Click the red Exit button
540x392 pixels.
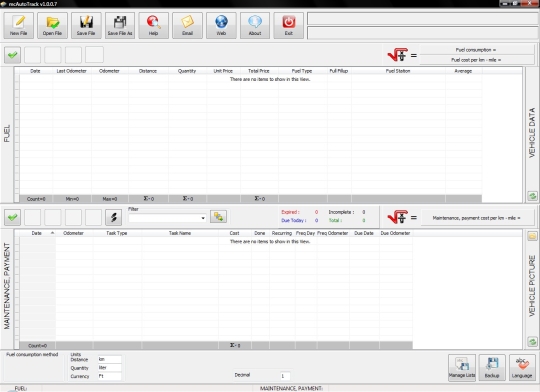289,25
